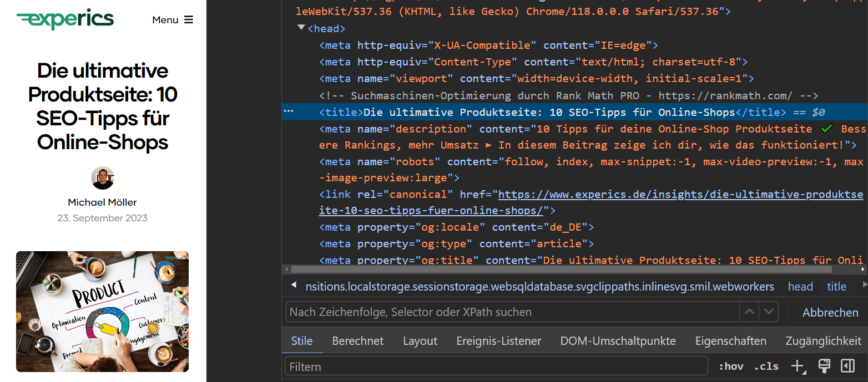
Task: Toggle the .cls element classes editor
Action: pos(766,366)
